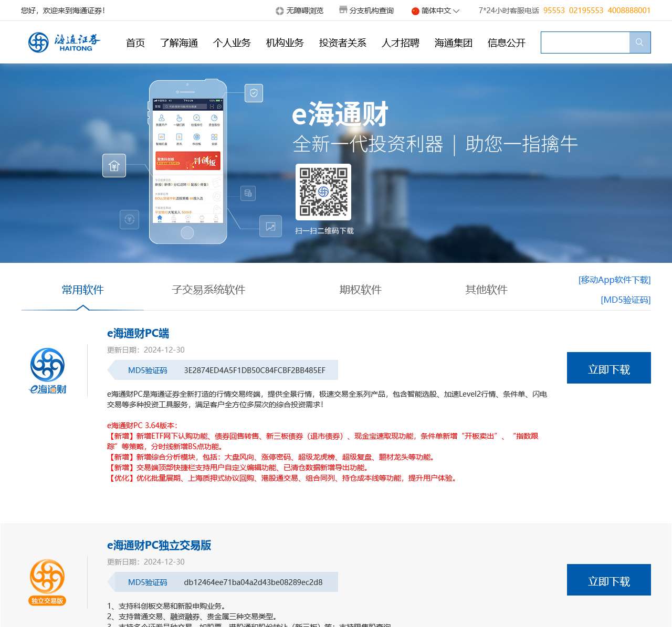Click 分支机构查询 text link
This screenshot has height=627, width=672.
[371, 10]
